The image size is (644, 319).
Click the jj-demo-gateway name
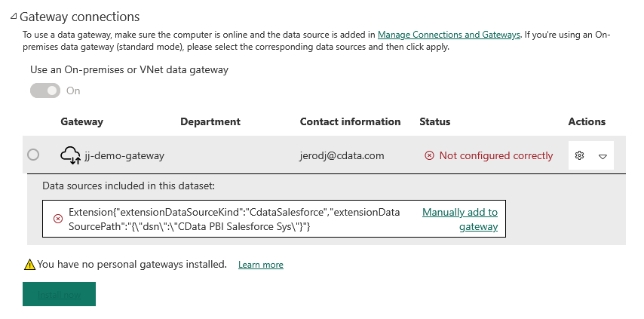pyautogui.click(x=125, y=155)
